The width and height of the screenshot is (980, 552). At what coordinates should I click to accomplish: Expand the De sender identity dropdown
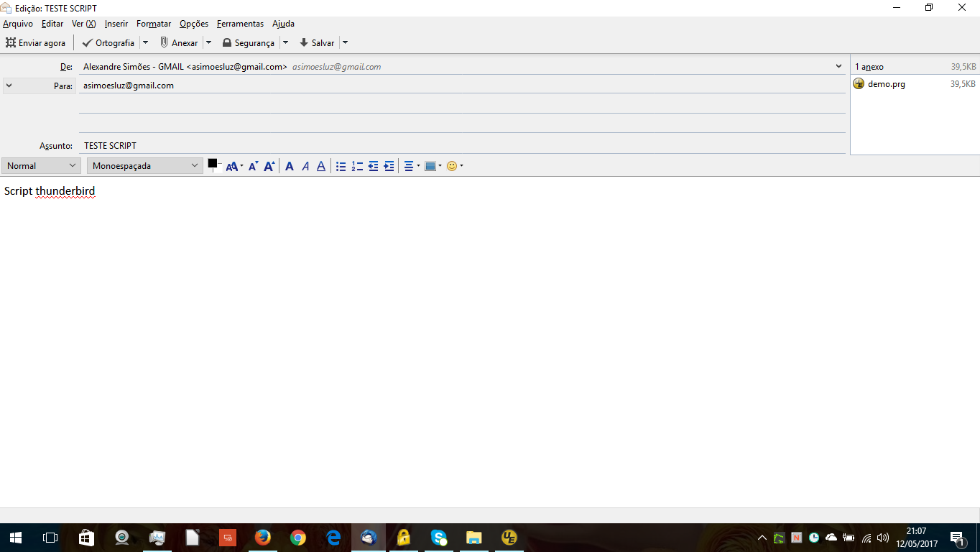coord(839,66)
